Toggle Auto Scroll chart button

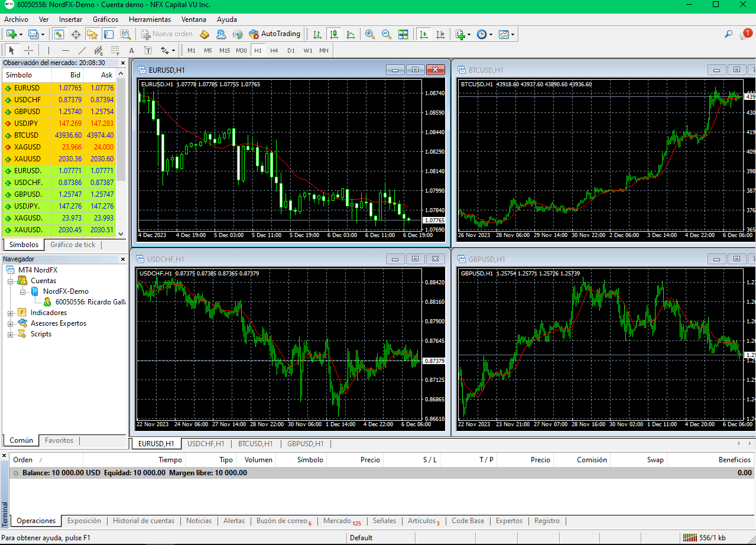coord(424,34)
